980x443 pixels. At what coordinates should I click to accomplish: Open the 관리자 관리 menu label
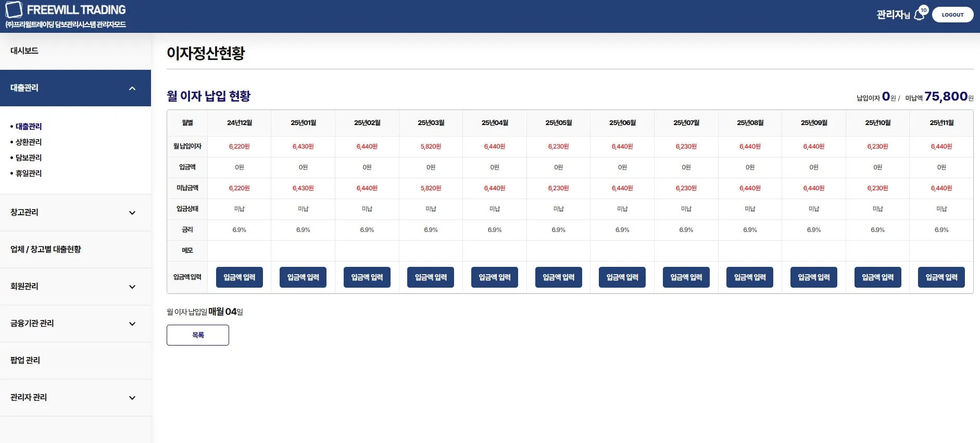(x=29, y=397)
